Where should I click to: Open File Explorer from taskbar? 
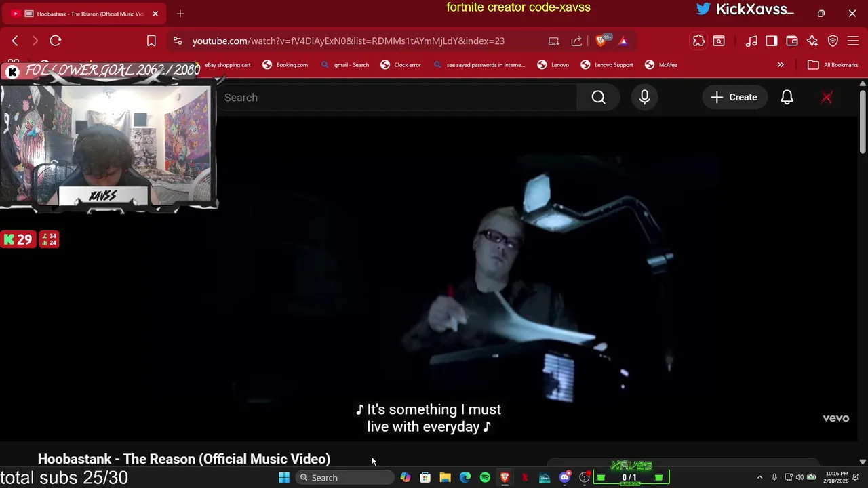point(445,478)
